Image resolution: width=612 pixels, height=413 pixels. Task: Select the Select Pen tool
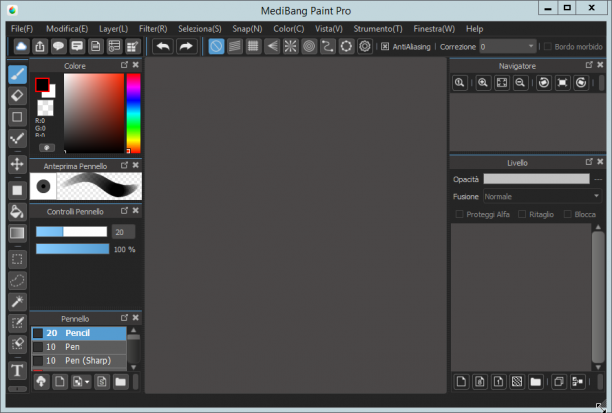click(17, 323)
